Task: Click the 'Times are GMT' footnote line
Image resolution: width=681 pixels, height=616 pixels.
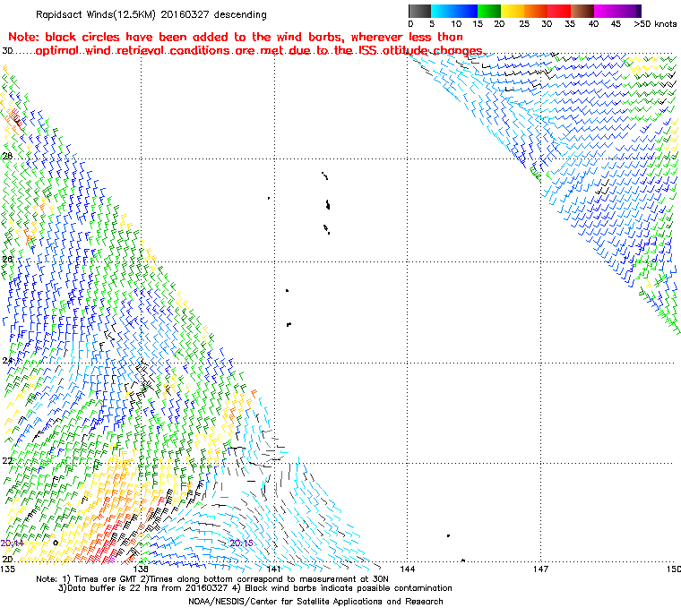Action: coord(212,578)
